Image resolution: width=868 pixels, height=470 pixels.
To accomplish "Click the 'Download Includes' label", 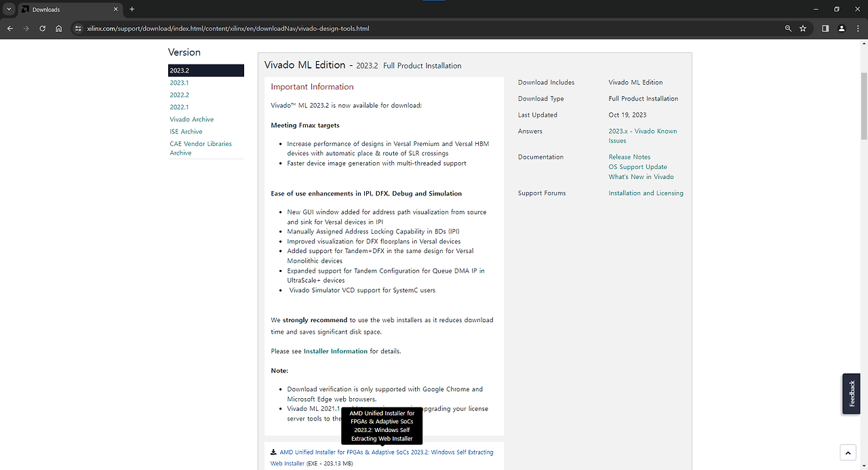I will (546, 83).
